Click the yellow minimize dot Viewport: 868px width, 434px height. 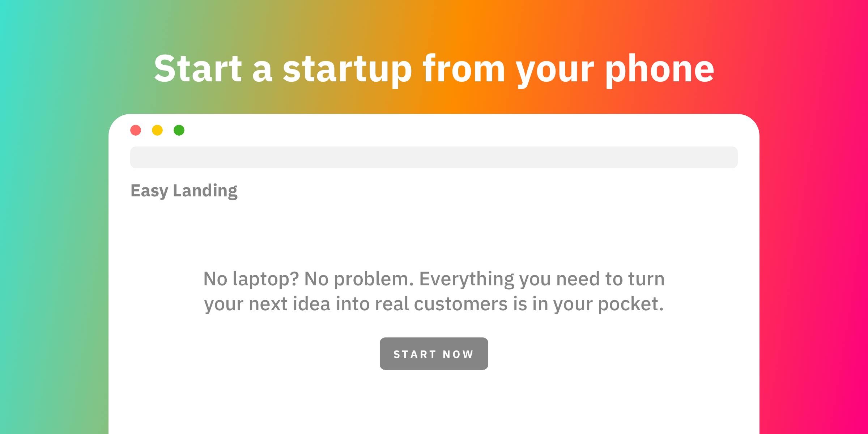pyautogui.click(x=157, y=130)
